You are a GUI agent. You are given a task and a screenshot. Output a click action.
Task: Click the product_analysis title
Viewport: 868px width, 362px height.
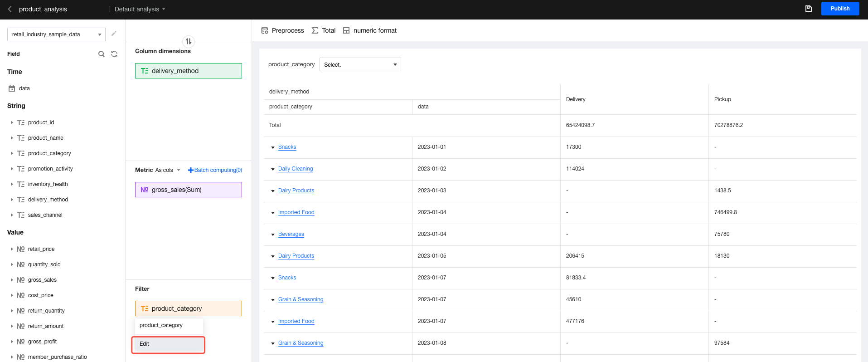point(43,9)
